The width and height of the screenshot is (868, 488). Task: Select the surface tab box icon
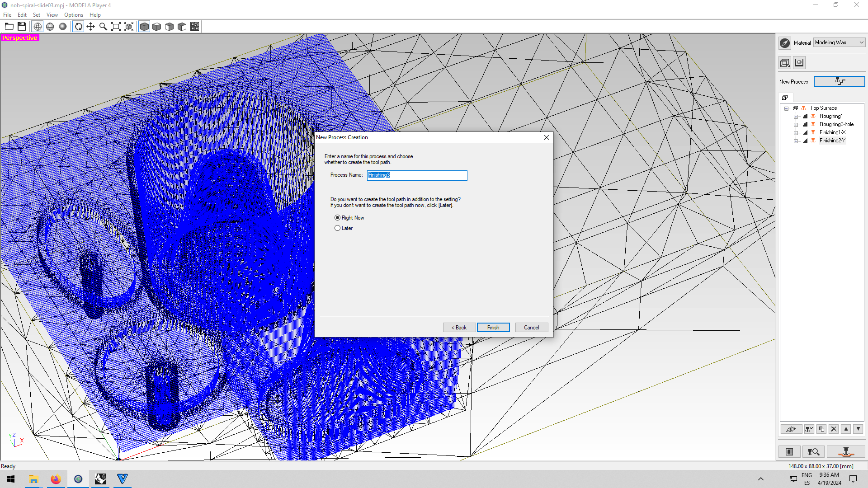click(785, 98)
